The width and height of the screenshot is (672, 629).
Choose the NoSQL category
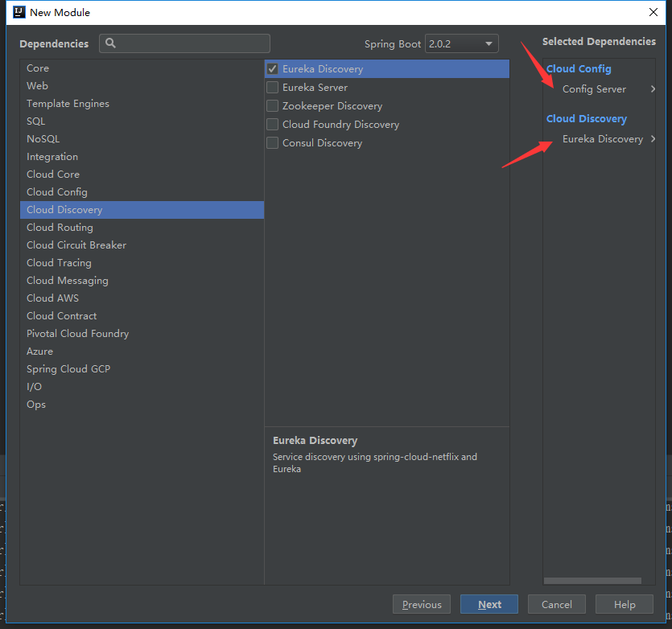tap(142, 139)
